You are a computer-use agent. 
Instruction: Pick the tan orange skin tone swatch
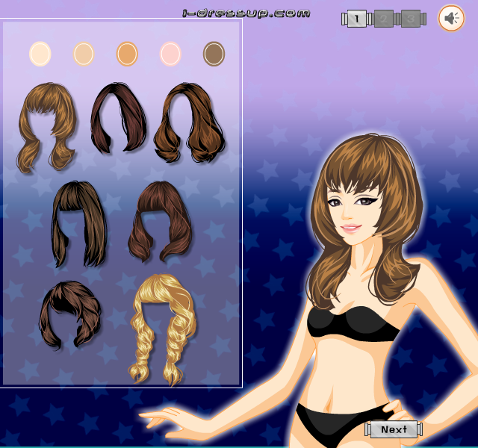click(x=127, y=54)
